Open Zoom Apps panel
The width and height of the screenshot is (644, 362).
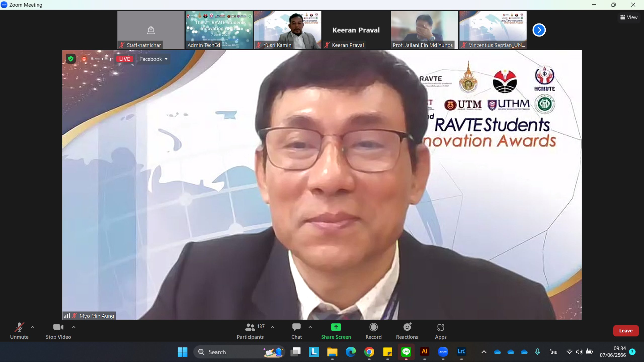[441, 331]
